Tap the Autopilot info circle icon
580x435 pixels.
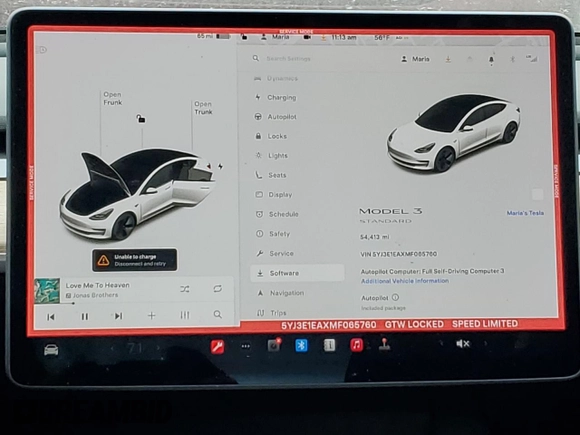395,297
